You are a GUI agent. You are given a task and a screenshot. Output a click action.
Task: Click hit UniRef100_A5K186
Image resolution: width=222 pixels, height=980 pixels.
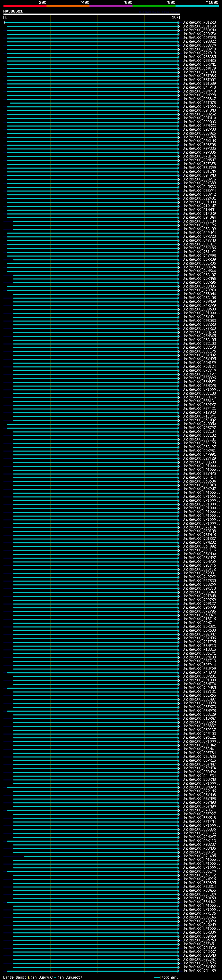click(199, 248)
